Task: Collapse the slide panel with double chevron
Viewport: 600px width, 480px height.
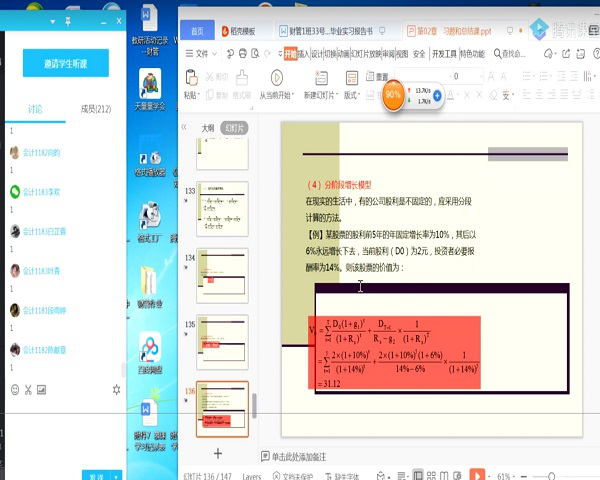Action: tap(184, 127)
